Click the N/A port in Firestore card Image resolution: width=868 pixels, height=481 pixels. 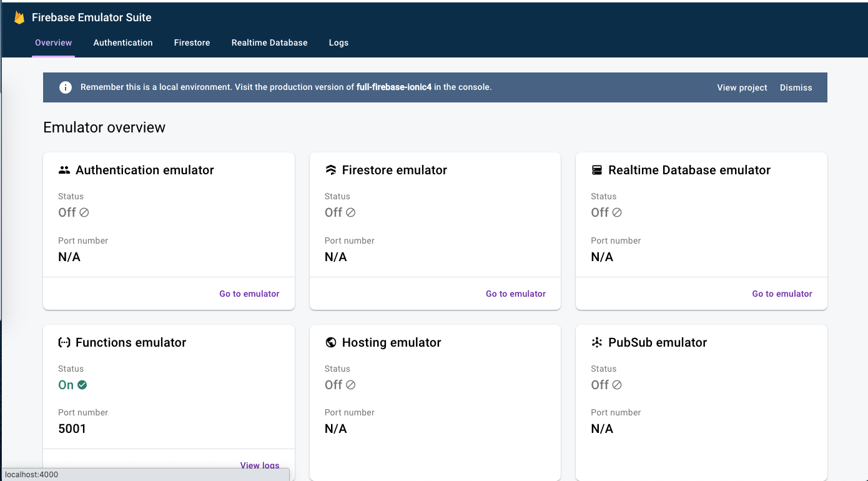click(336, 257)
